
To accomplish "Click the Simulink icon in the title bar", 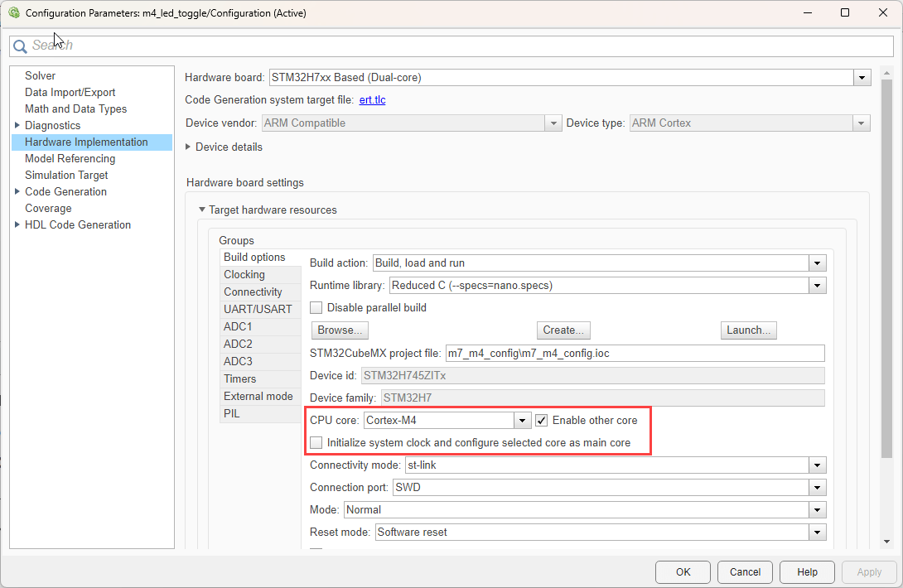I will pos(13,12).
